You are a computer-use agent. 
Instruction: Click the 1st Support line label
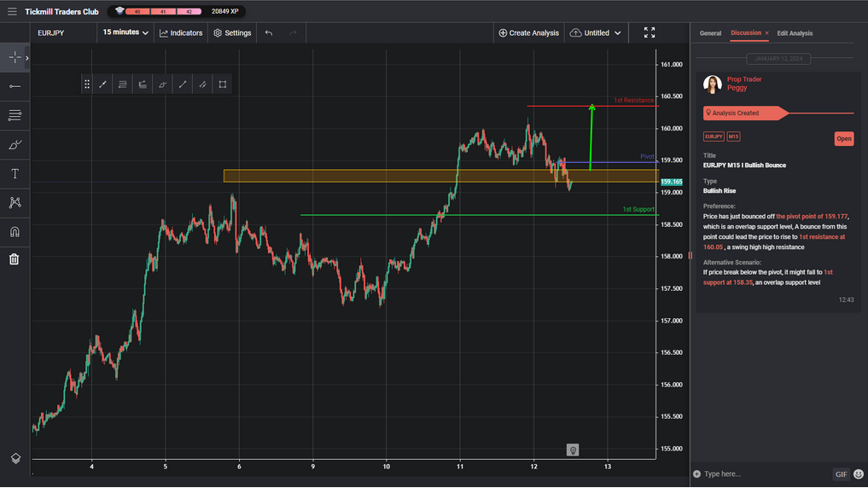pos(638,209)
